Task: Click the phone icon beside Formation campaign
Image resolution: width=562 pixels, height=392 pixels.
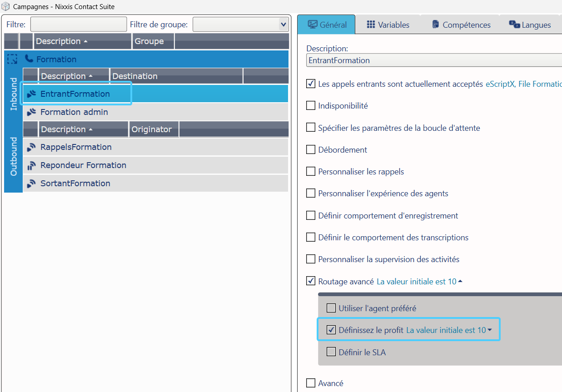Action: tap(29, 59)
